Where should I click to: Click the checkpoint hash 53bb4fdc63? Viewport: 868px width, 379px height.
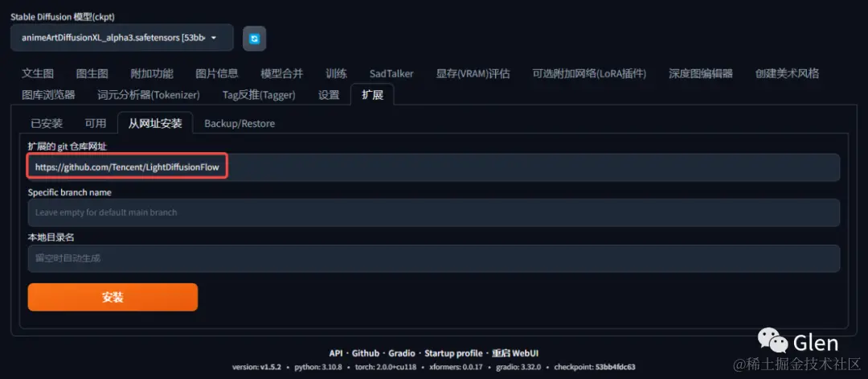click(615, 367)
